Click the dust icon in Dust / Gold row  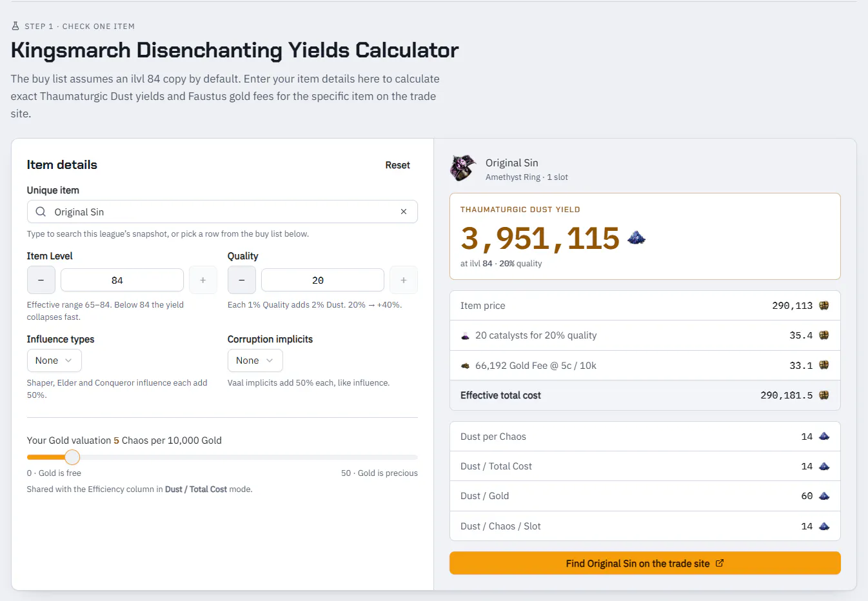point(824,496)
